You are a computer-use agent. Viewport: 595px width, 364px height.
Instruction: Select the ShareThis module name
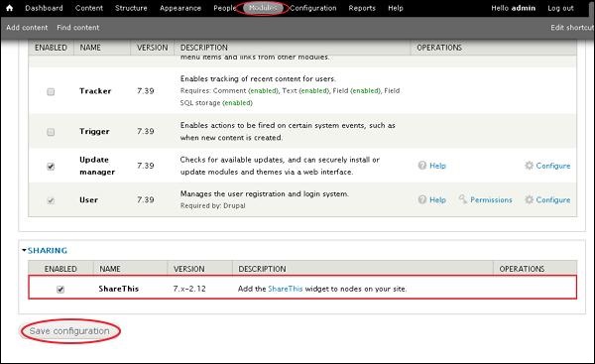tap(119, 289)
